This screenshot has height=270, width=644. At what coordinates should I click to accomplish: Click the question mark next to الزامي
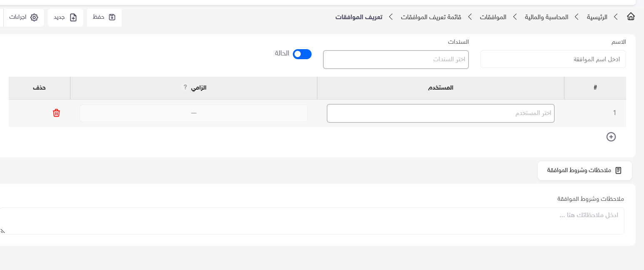point(185,88)
